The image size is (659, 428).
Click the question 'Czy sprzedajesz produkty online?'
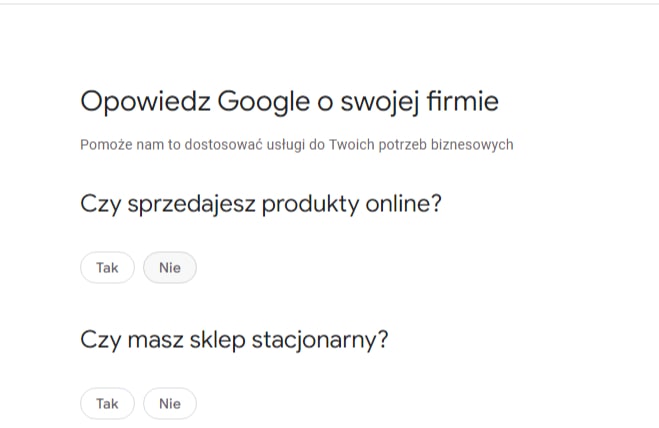(x=261, y=204)
